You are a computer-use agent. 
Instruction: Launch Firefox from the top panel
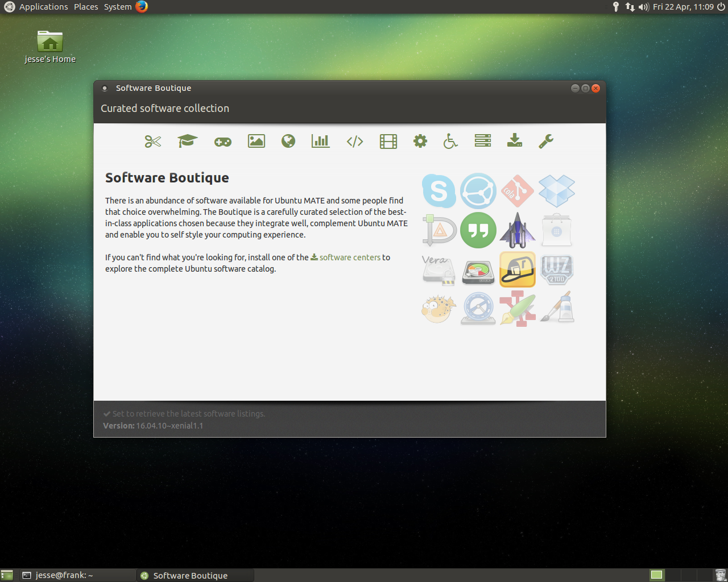[x=142, y=7]
